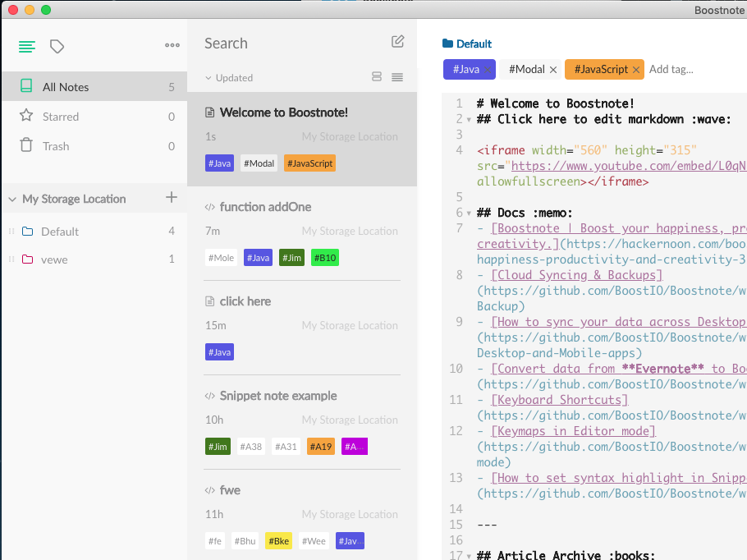
Task: Open the Updated sort dropdown
Action: (229, 78)
